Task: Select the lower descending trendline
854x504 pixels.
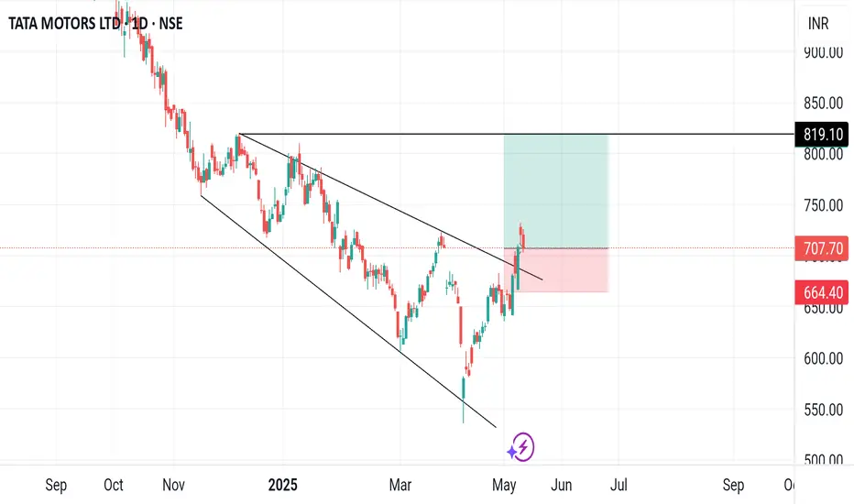Action: [348, 312]
